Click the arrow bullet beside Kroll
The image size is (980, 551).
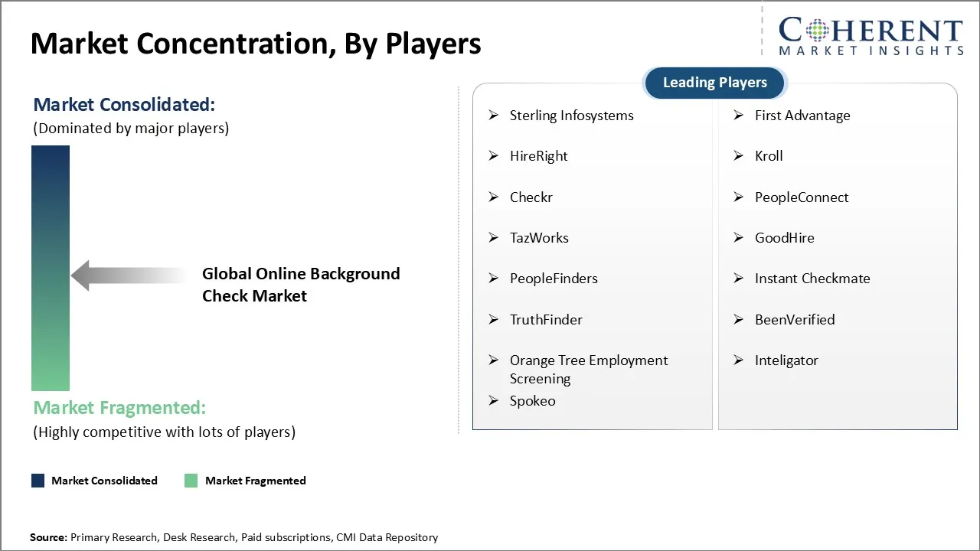(x=739, y=156)
